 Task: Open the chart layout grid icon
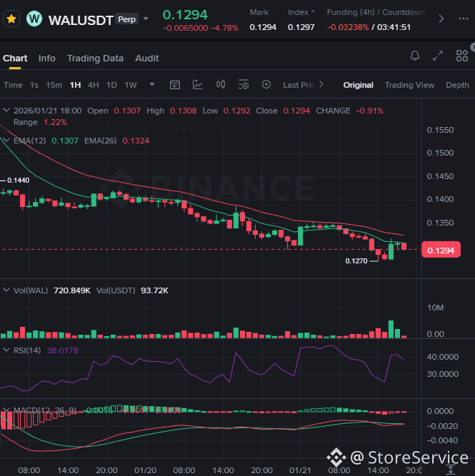(x=462, y=56)
